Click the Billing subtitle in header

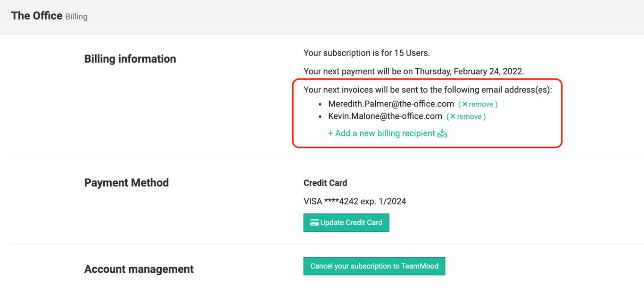tap(76, 17)
